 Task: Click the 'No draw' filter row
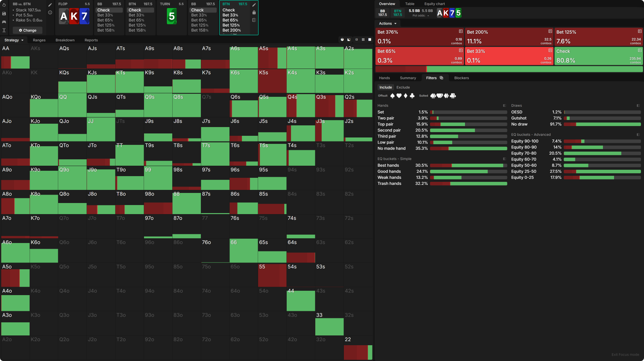click(x=576, y=124)
